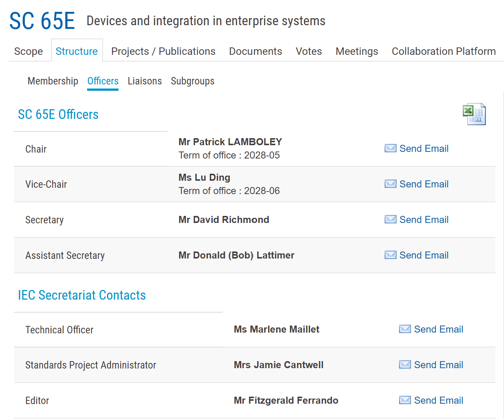Click envelope icon beside Marlene Maillet

(405, 329)
